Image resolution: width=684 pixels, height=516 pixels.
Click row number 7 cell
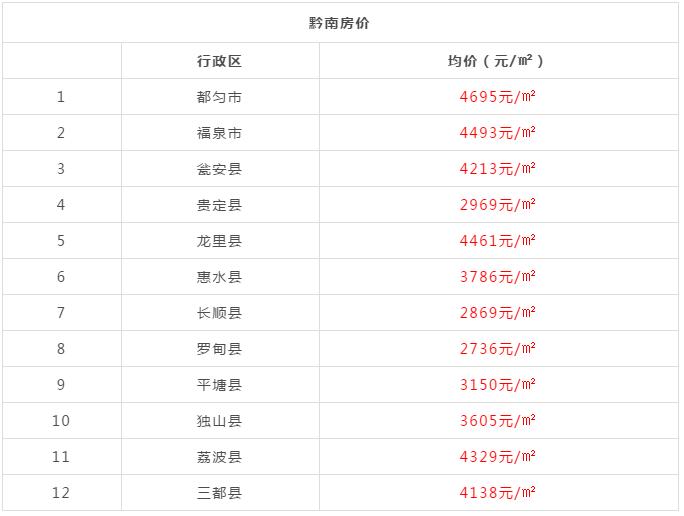pos(61,313)
